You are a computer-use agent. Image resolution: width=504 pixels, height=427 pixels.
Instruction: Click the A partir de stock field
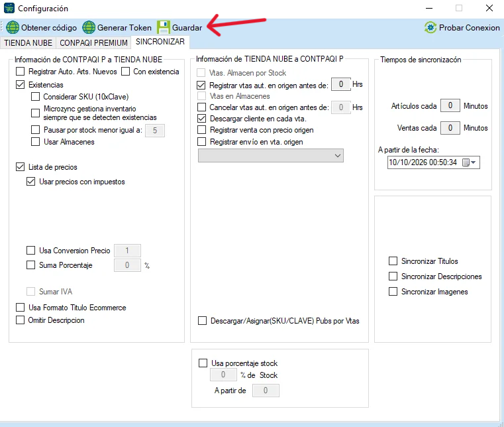point(266,391)
